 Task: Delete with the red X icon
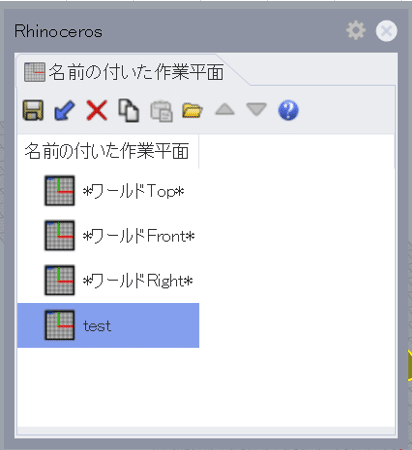point(97,110)
